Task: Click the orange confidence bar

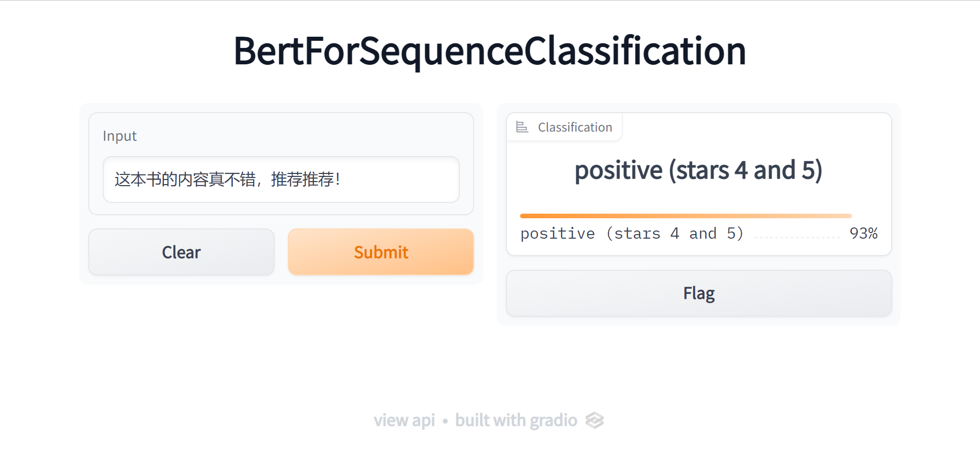Action: [x=685, y=216]
